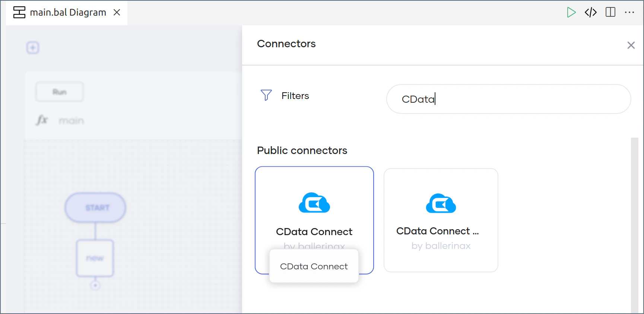
Task: Select the highlighted CData Connect connector card
Action: (x=314, y=220)
